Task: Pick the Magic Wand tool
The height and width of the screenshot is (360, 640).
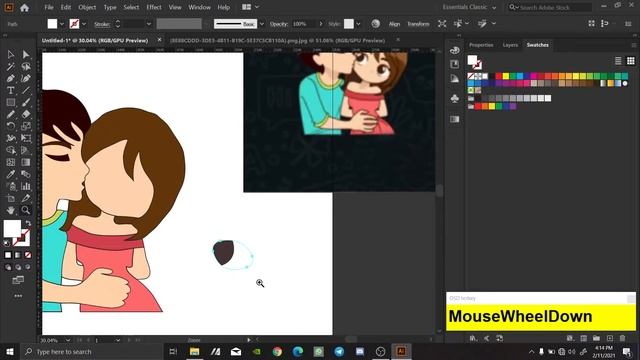Action: tap(11, 66)
